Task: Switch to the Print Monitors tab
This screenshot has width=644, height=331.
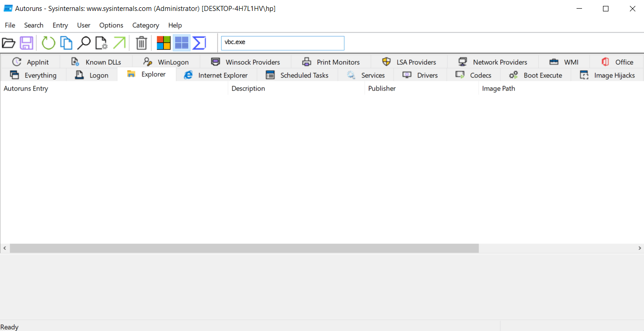Action: click(331, 62)
